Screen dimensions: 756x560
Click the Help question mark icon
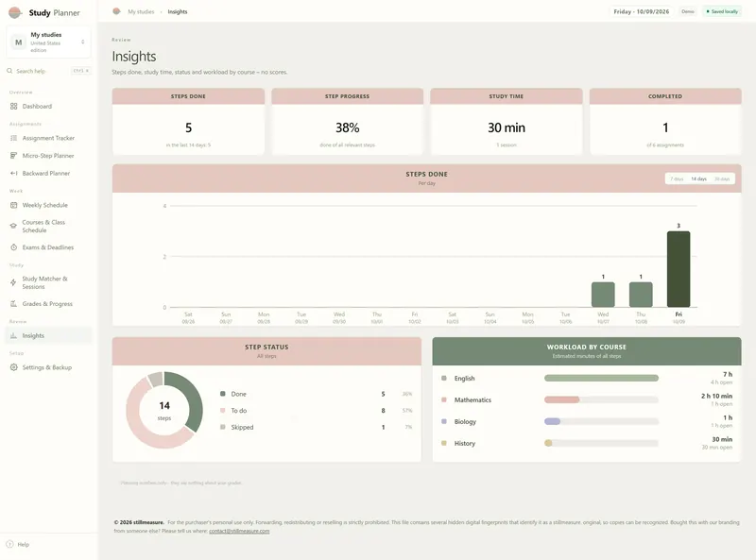(9, 544)
